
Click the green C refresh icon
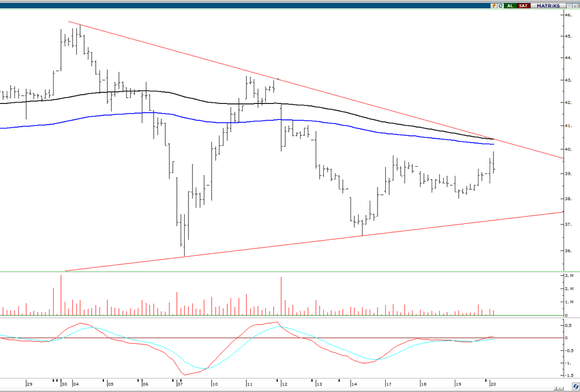(501, 6)
